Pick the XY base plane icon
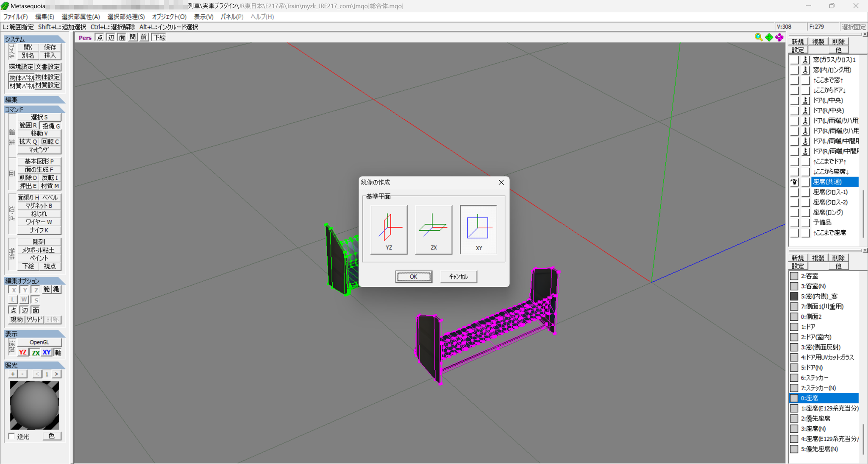 coord(479,230)
